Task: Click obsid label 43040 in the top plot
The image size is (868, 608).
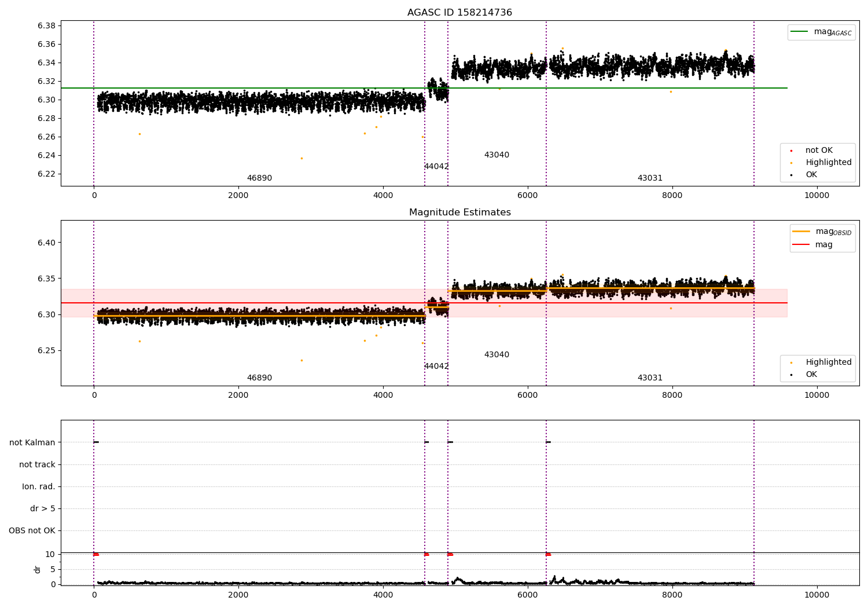Action: click(496, 155)
